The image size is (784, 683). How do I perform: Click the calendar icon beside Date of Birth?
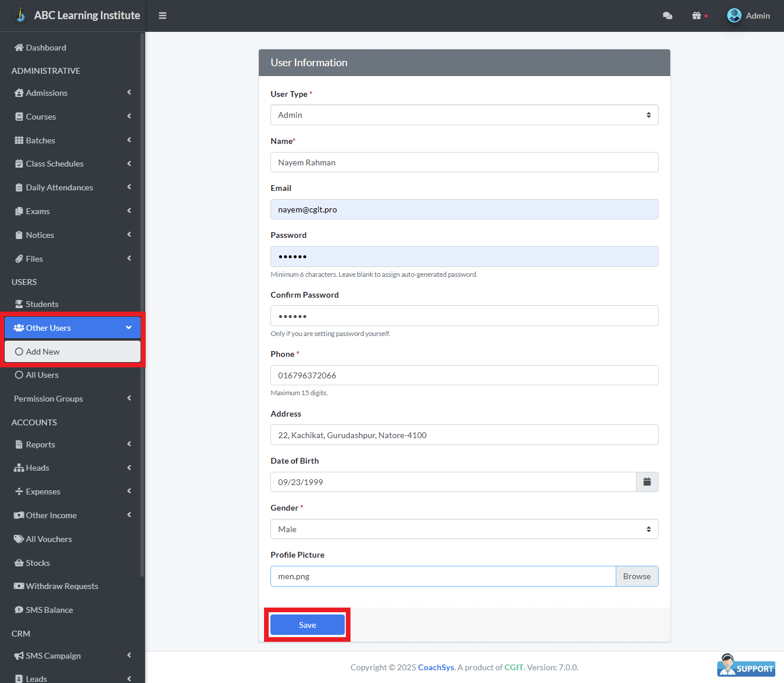[647, 482]
